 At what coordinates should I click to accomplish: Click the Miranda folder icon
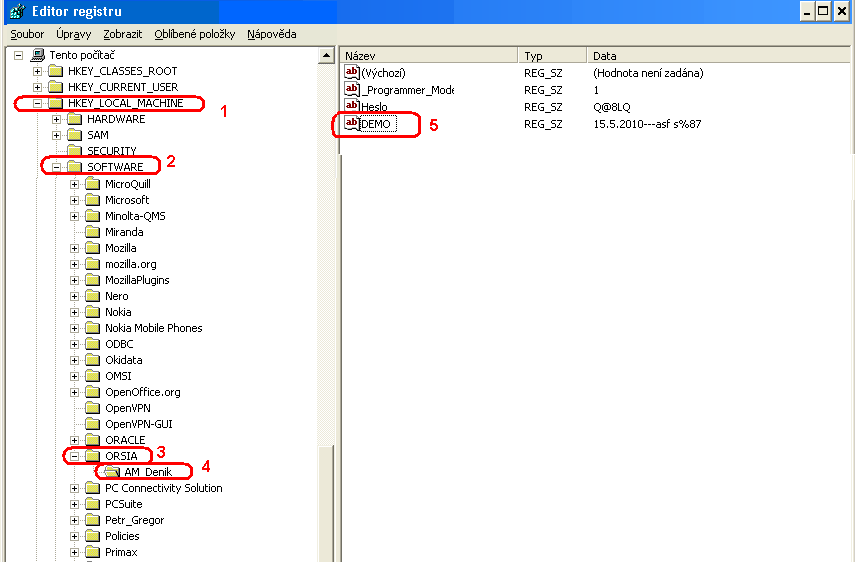pos(93,232)
